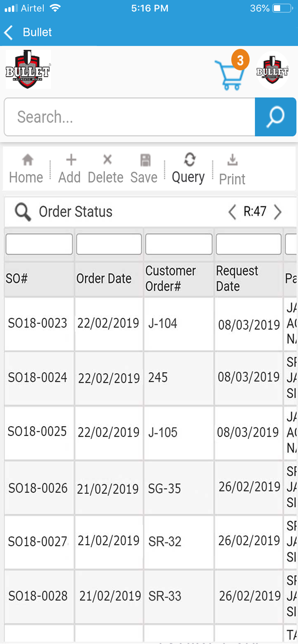Click the Order Status magnifier icon
The height and width of the screenshot is (644, 298).
23,212
